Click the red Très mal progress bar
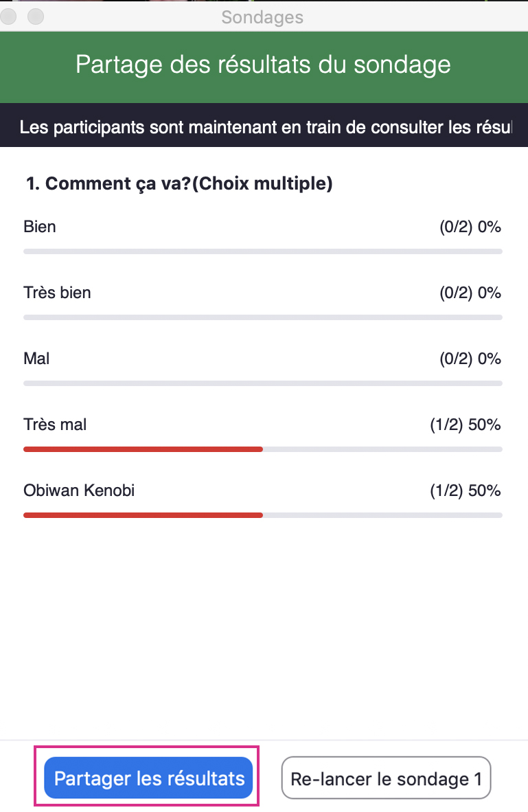This screenshot has width=528, height=812. pyautogui.click(x=143, y=449)
